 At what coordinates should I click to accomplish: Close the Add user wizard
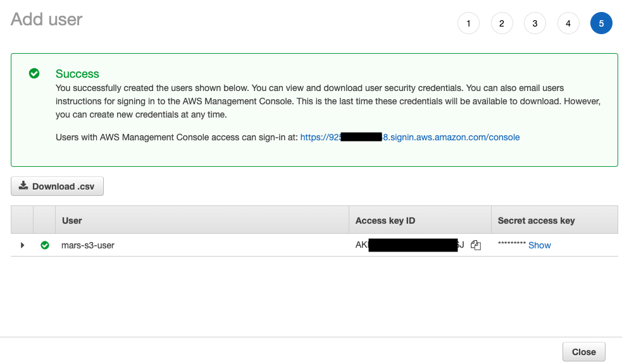(x=583, y=351)
